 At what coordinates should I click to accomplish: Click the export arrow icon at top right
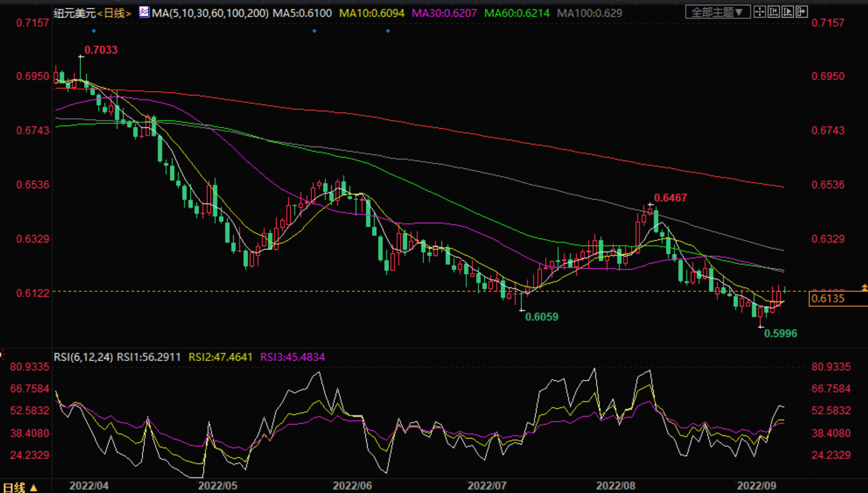click(x=801, y=12)
